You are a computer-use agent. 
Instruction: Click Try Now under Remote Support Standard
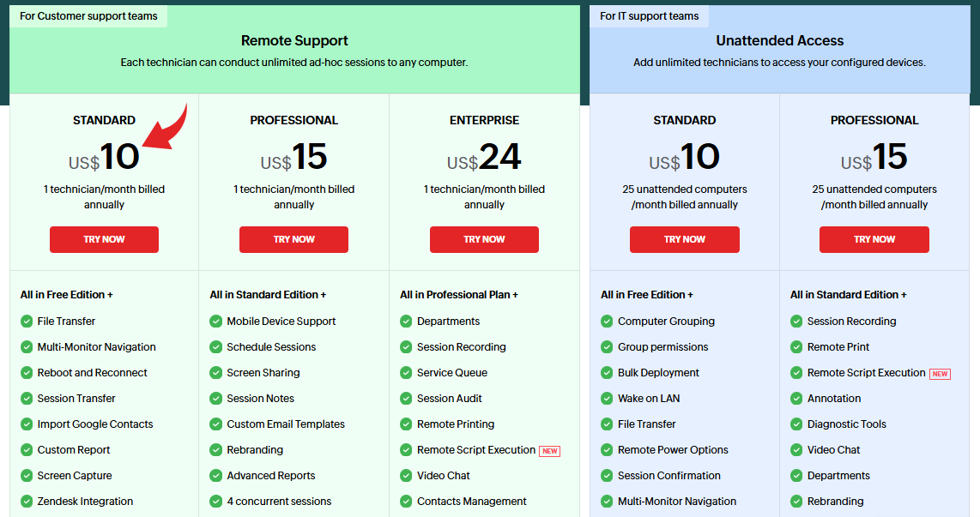(104, 239)
